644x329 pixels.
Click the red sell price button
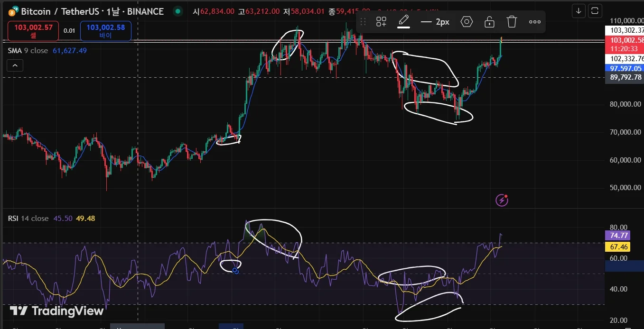(33, 31)
